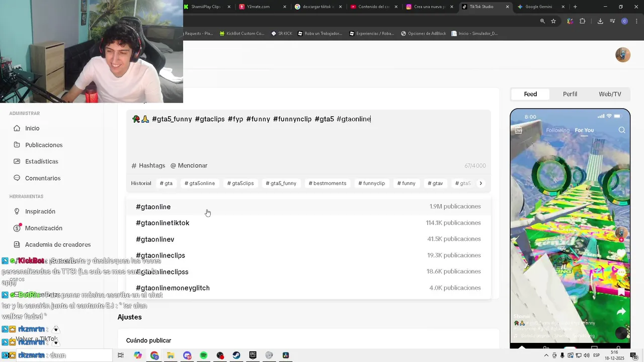Add the #gta5online history chip
Image resolution: width=644 pixels, height=362 pixels.
pyautogui.click(x=200, y=184)
